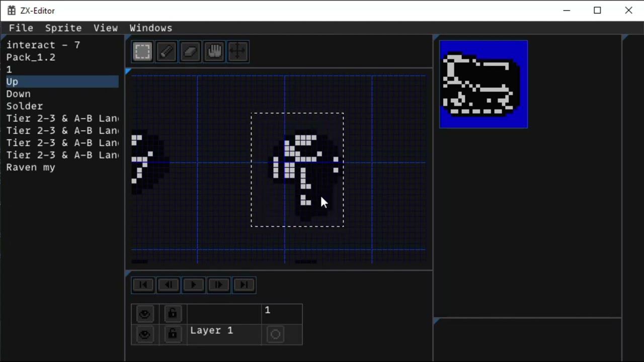Choose the Eraser tool
The height and width of the screenshot is (362, 644).
click(x=190, y=51)
